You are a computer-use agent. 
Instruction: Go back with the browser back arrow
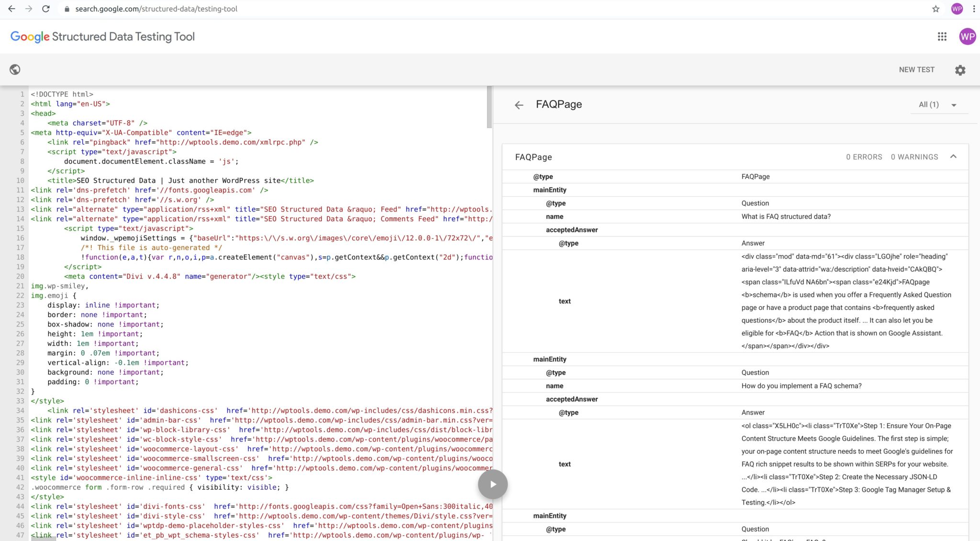11,9
